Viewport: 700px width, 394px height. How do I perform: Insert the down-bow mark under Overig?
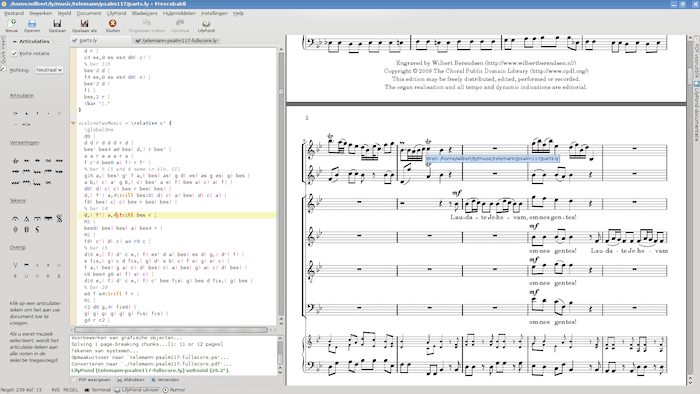point(26,265)
